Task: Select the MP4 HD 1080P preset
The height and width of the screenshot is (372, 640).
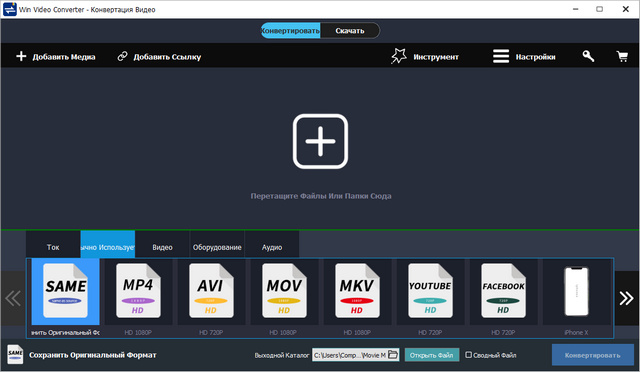Action: click(138, 292)
